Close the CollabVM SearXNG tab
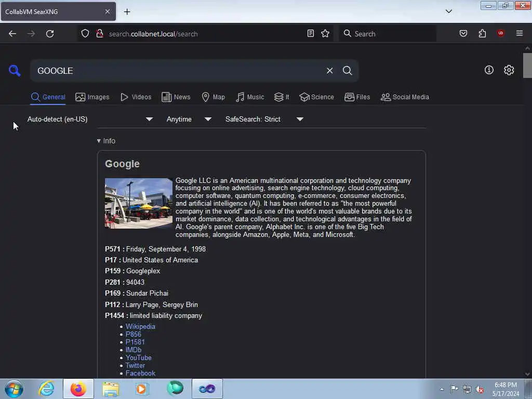532x399 pixels. [x=107, y=11]
